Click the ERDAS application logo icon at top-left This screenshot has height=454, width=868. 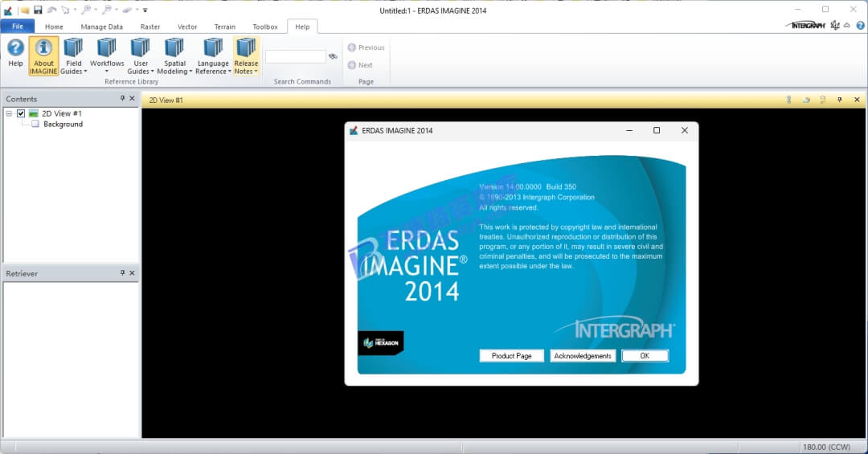(x=8, y=10)
